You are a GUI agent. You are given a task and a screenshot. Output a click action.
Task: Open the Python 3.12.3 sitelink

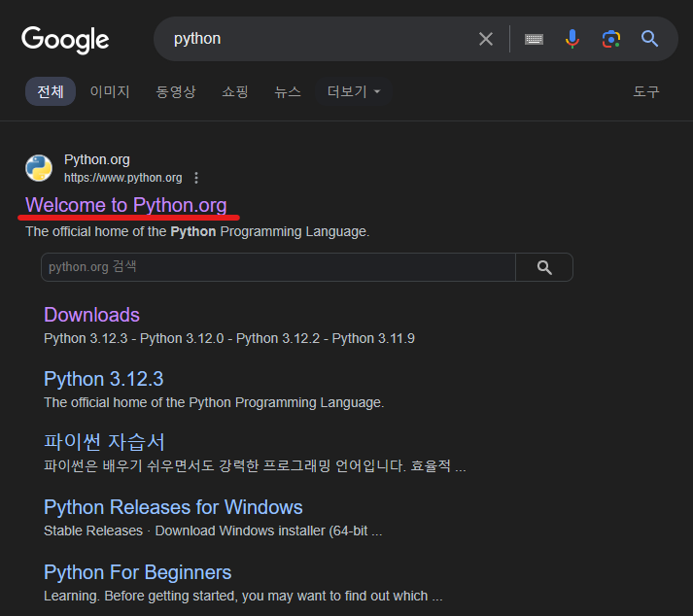click(x=104, y=379)
